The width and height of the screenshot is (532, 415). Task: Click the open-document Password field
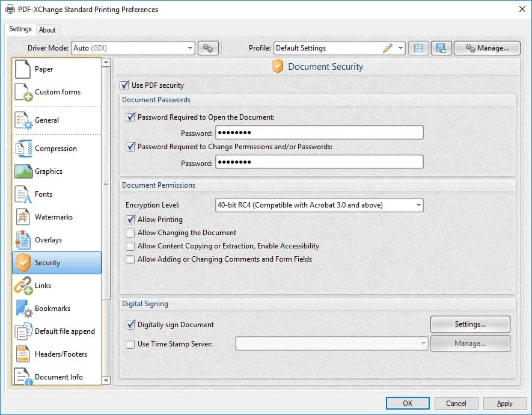click(x=319, y=132)
